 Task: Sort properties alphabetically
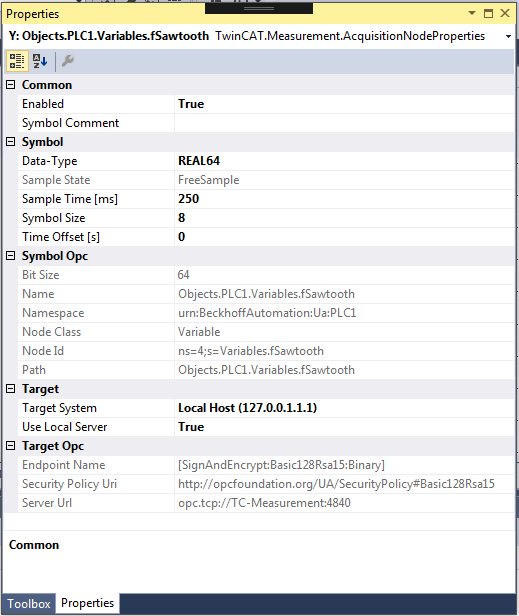click(x=40, y=61)
